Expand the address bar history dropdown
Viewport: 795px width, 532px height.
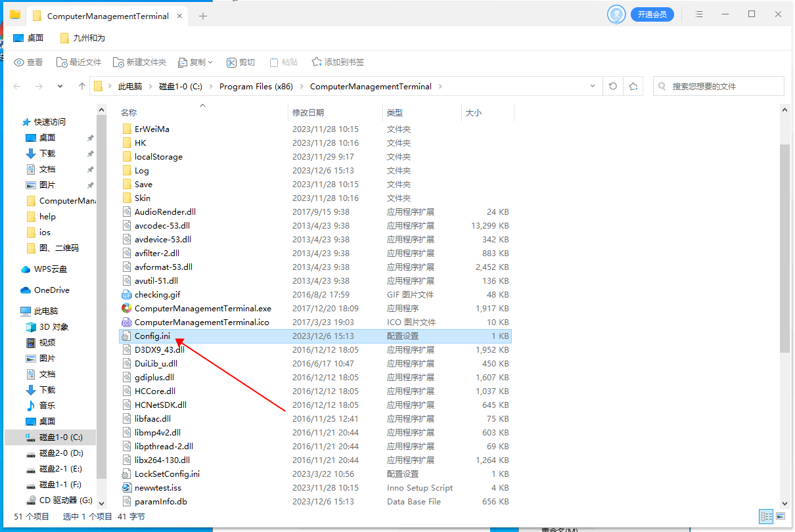[x=593, y=86]
